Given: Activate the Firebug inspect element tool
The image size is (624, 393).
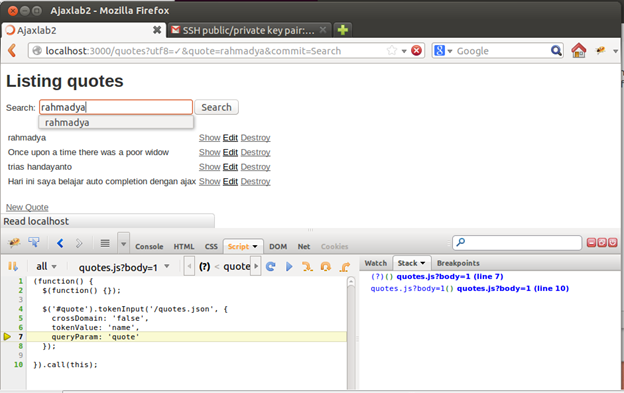Looking at the screenshot, I should click(x=34, y=243).
